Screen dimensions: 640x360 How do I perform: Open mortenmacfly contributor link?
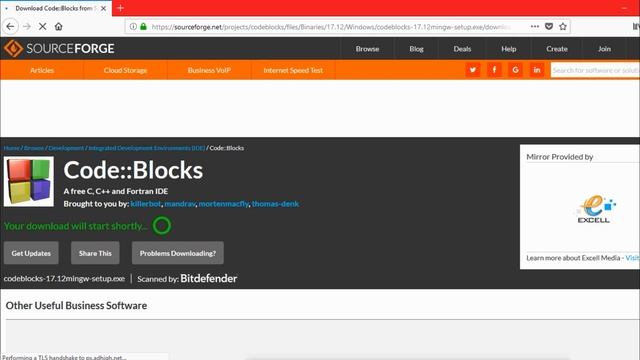pos(224,204)
